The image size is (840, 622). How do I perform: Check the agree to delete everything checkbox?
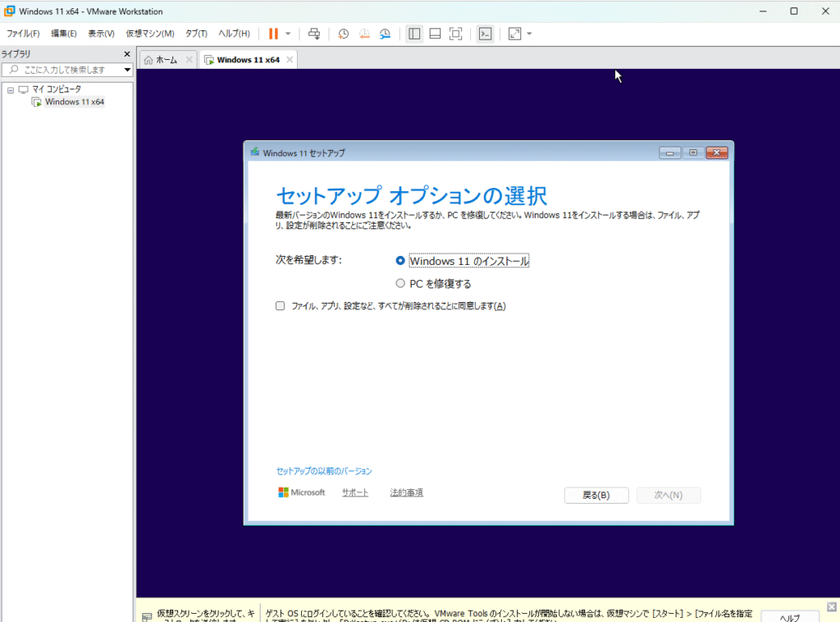click(281, 306)
